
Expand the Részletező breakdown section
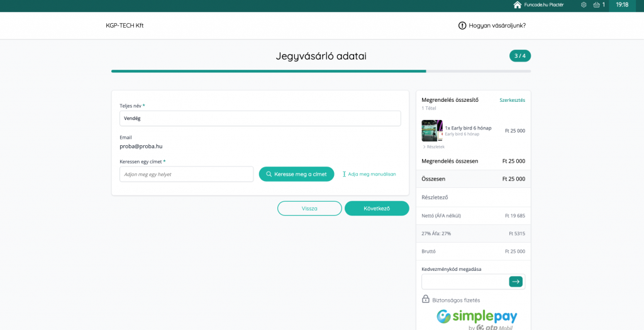point(435,197)
